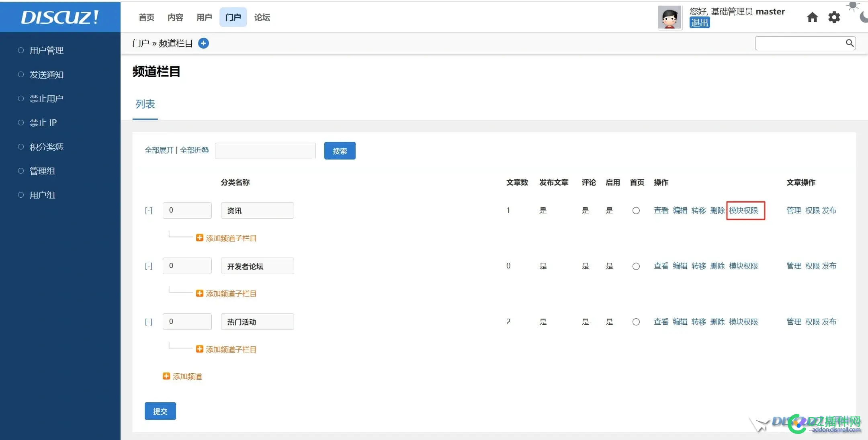Select the 首页 radio for 资讯 row
Viewport: 868px width, 440px height.
coord(636,210)
